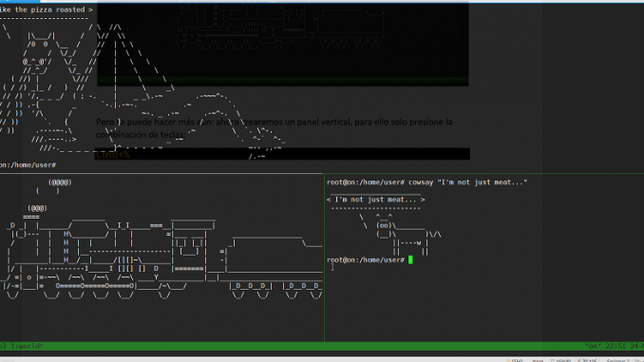The width and height of the screenshot is (644, 362).
Task: Click the horizontal border below the top pane
Action: tap(322, 173)
